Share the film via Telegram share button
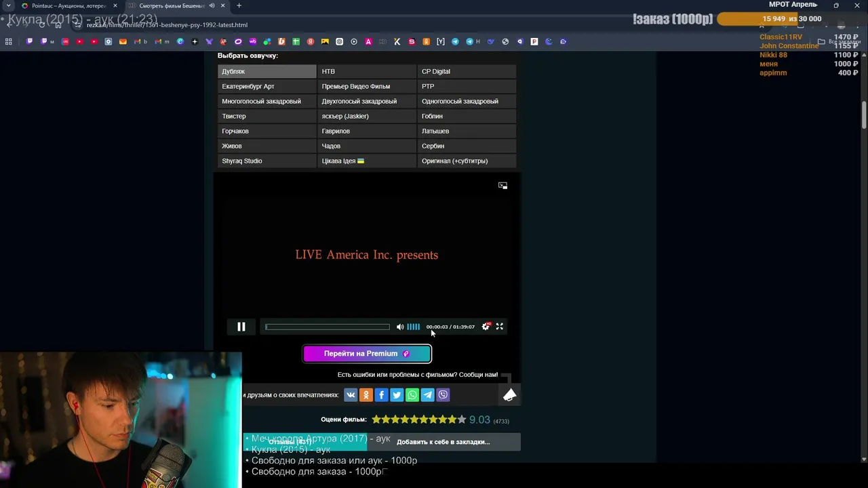This screenshot has width=868, height=488. point(427,395)
